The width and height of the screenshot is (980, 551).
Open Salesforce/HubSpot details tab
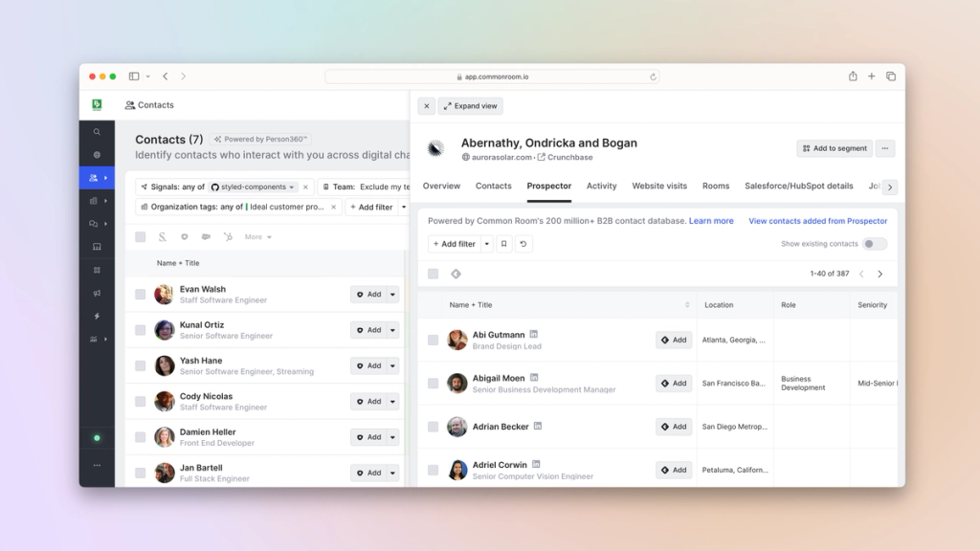[799, 187]
